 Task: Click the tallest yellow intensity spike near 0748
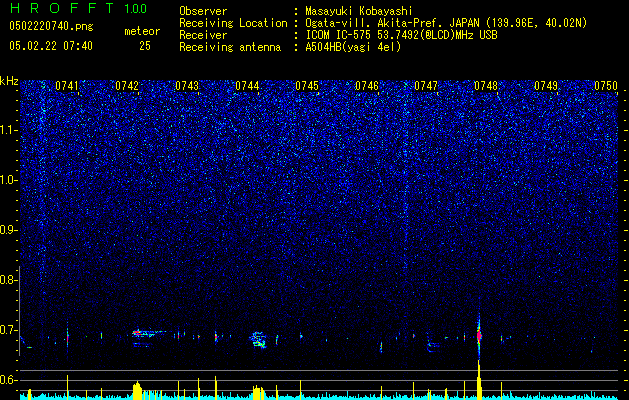point(479,380)
